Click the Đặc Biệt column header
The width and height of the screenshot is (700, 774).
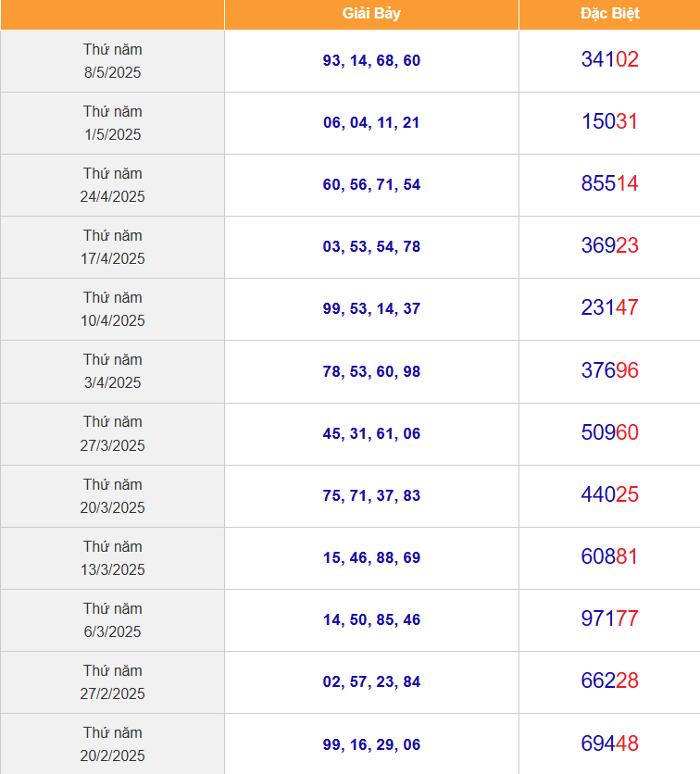(609, 14)
